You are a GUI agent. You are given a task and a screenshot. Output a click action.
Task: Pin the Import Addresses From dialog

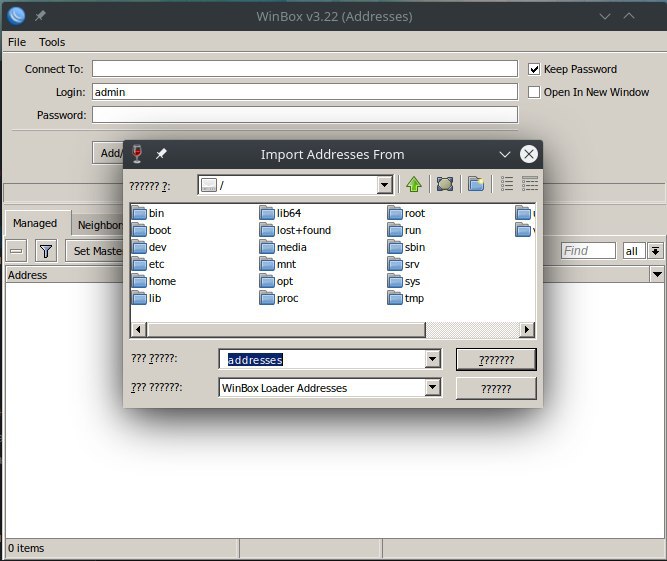pyautogui.click(x=161, y=154)
